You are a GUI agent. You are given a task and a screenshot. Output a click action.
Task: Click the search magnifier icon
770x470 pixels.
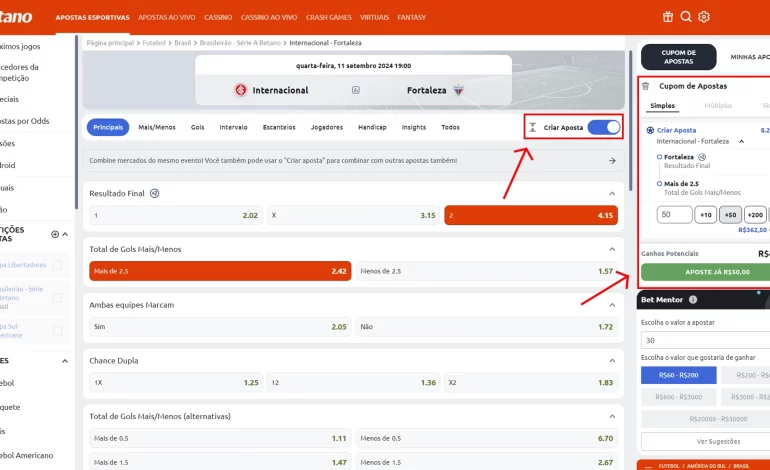tap(686, 17)
